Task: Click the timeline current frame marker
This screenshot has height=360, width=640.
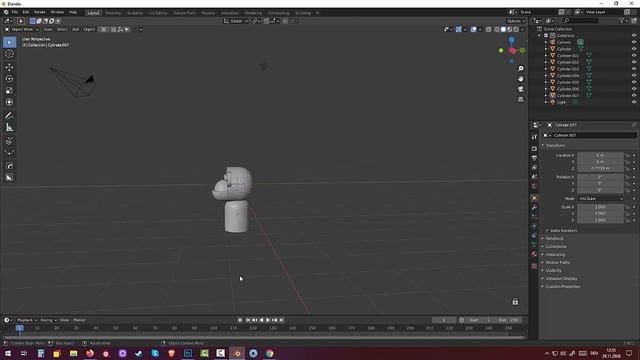Action: [20, 328]
